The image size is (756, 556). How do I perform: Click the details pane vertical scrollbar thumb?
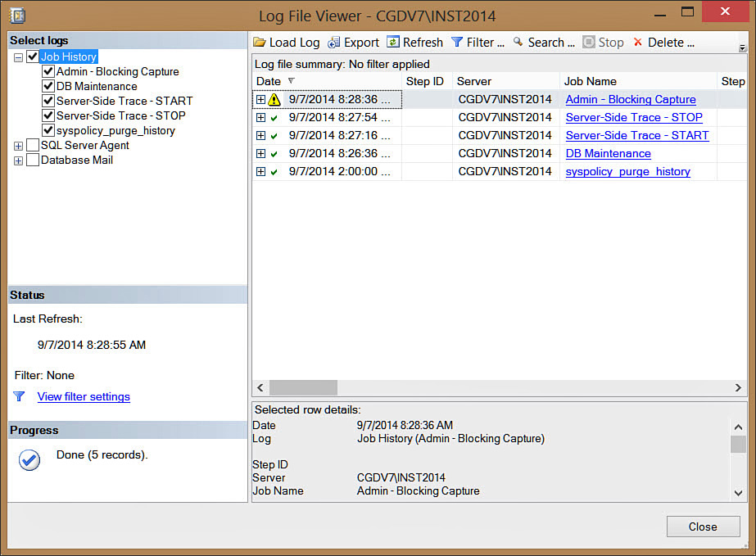(x=738, y=444)
